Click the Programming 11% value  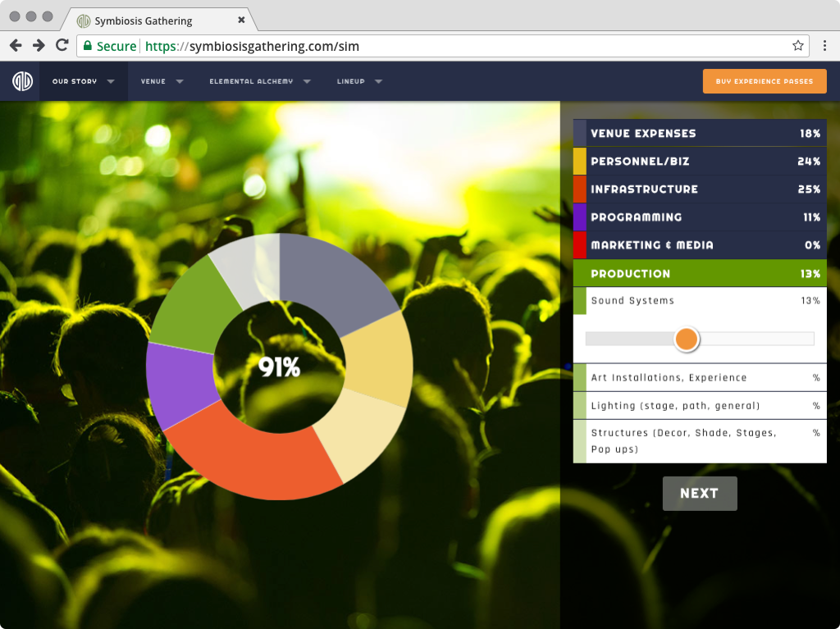pyautogui.click(x=811, y=217)
